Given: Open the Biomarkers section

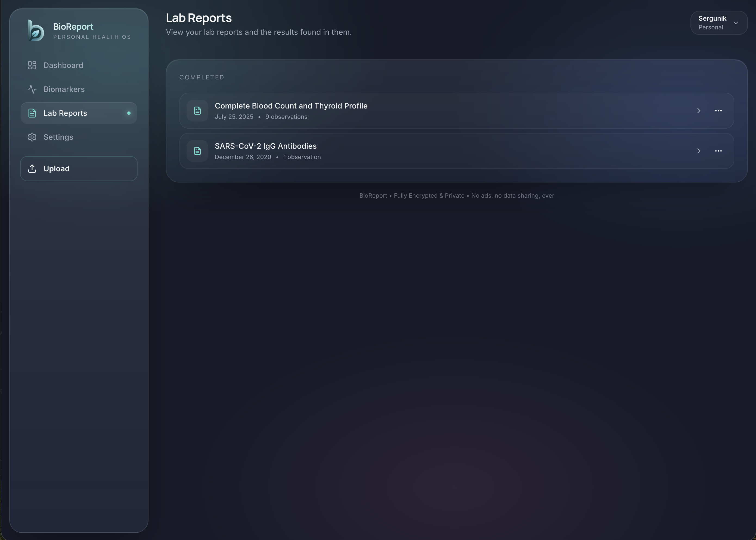Looking at the screenshot, I should pos(79,89).
